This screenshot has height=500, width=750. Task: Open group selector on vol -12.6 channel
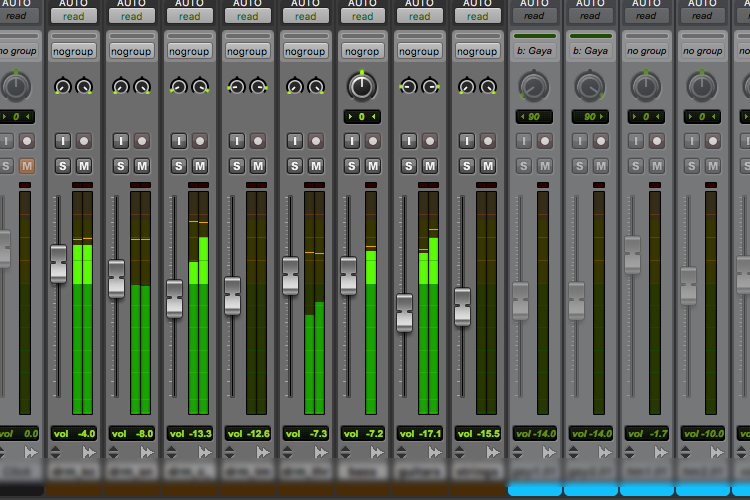tap(247, 51)
